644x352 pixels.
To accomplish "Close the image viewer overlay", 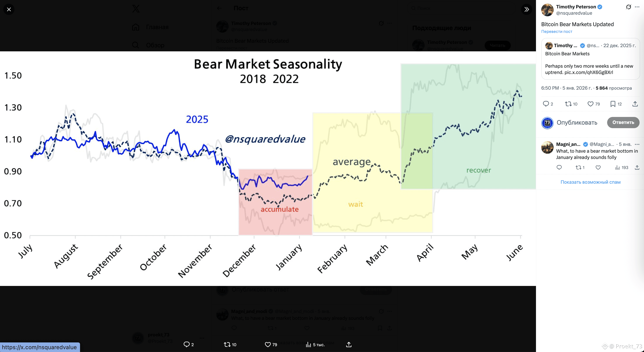I will [9, 10].
